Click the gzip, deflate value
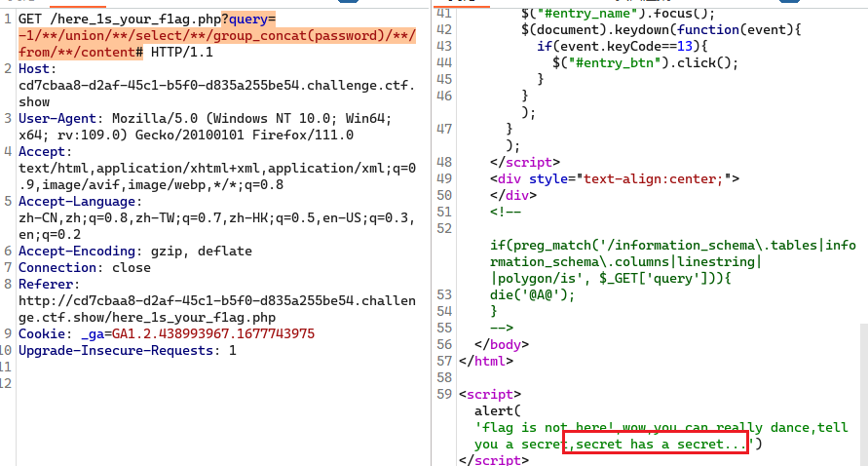This screenshot has width=868, height=466. point(202,252)
